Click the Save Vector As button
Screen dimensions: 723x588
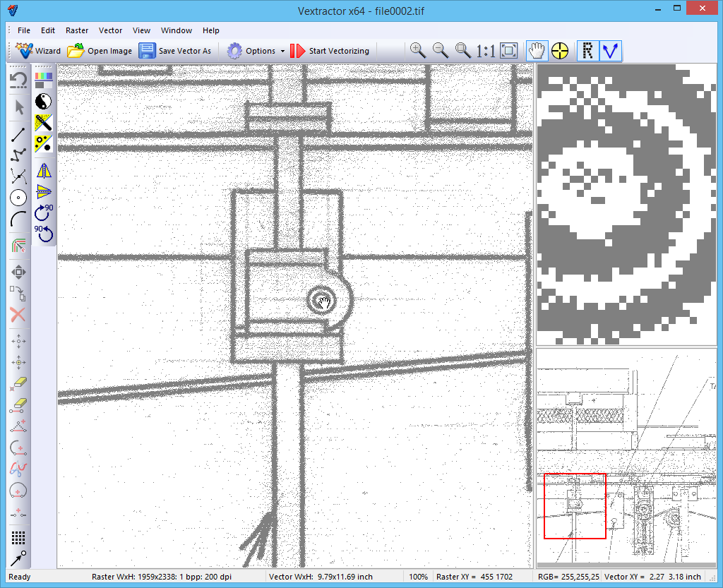pyautogui.click(x=175, y=51)
